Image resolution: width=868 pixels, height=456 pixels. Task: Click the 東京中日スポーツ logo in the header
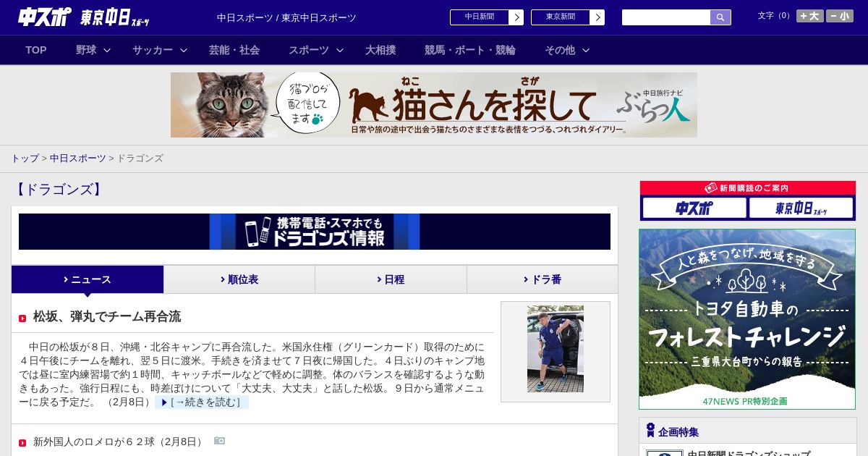click(115, 18)
